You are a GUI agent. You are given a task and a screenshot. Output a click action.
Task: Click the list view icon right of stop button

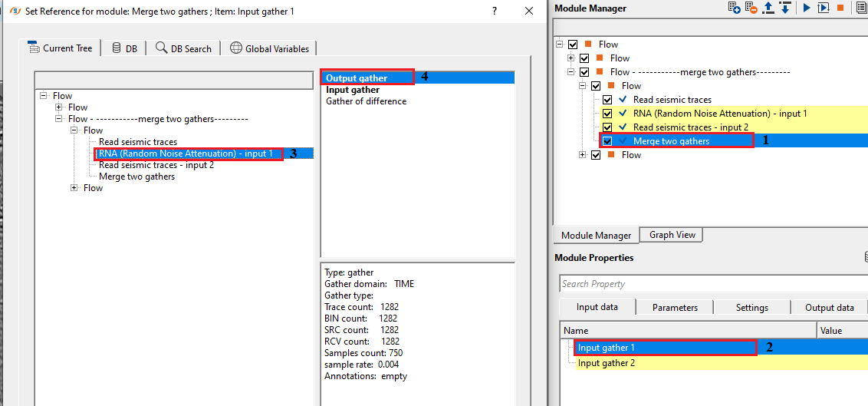pos(863,8)
